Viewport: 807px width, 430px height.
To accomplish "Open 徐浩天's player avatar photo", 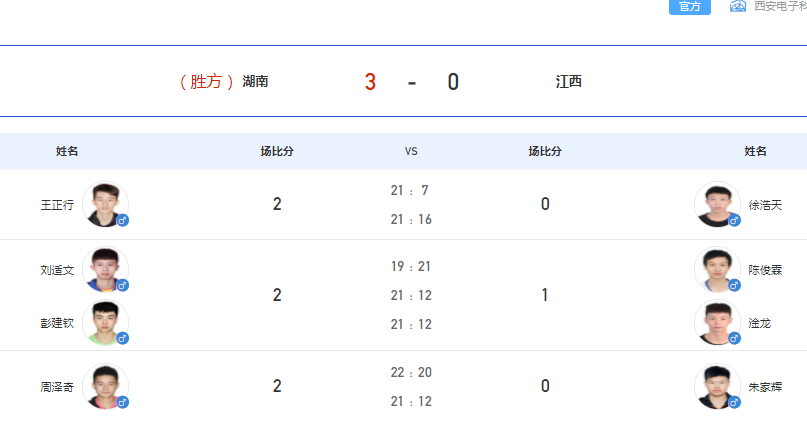I will (717, 204).
